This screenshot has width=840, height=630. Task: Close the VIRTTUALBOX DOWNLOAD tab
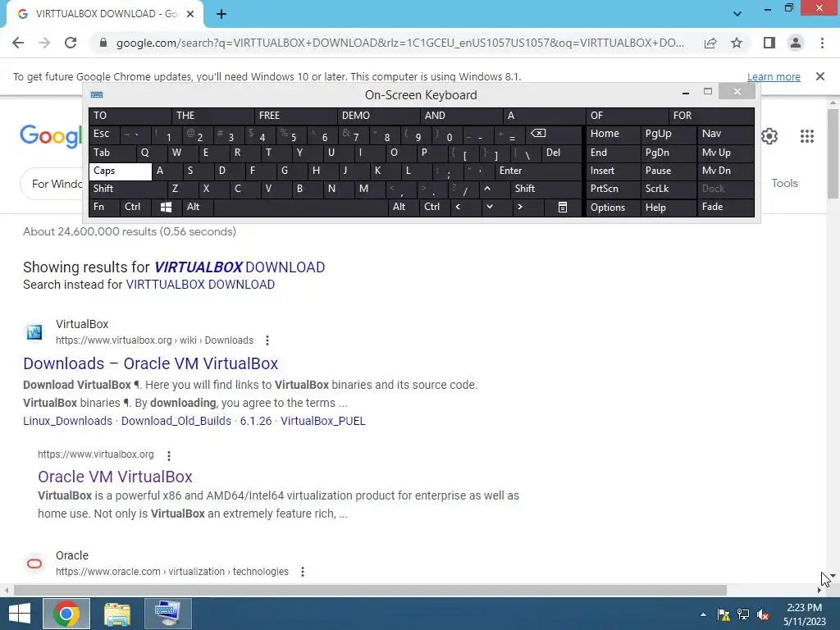[x=190, y=14]
